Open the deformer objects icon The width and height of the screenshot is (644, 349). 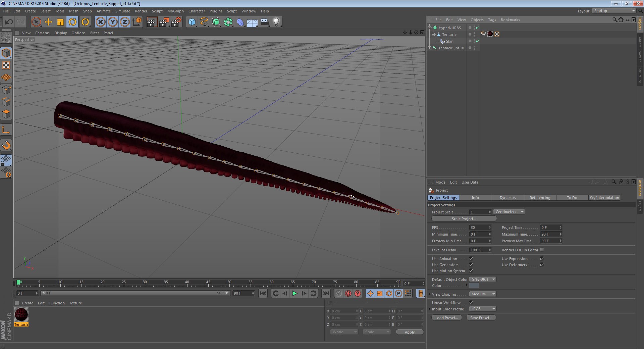[240, 22]
